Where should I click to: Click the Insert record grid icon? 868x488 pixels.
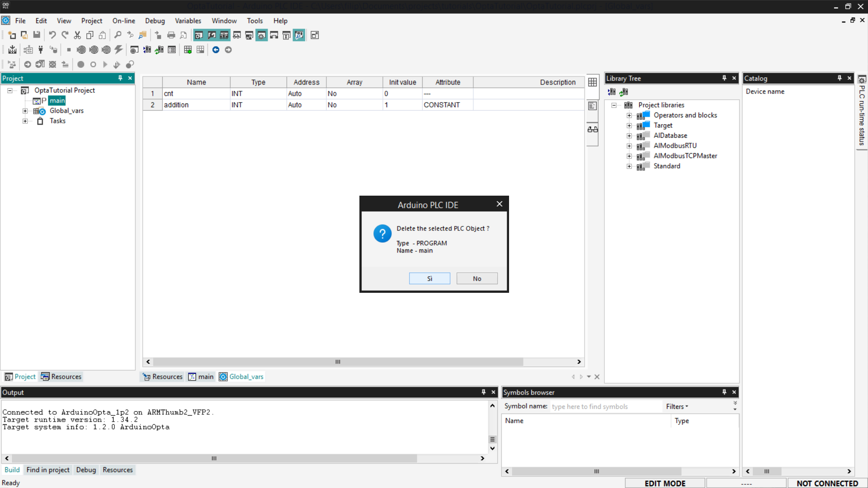click(x=188, y=50)
